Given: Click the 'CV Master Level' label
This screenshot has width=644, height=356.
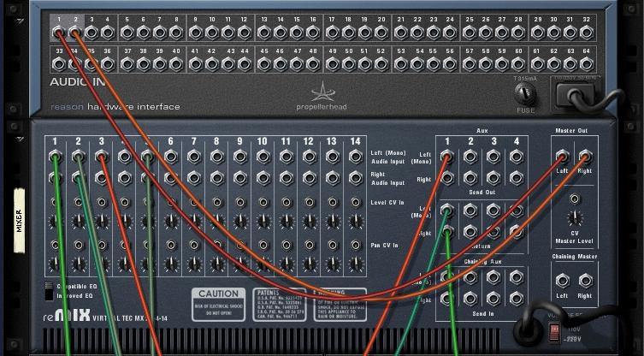Looking at the screenshot, I should click(x=574, y=237).
